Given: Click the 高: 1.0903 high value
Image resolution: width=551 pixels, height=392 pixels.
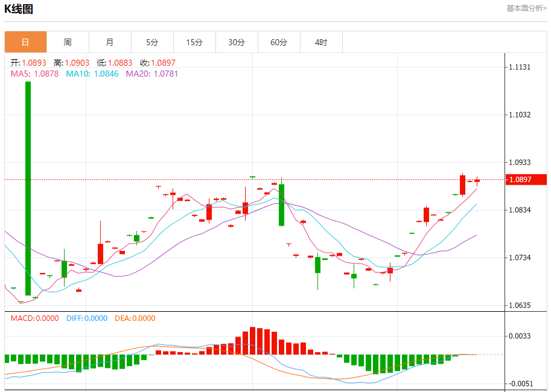Looking at the screenshot, I should [71, 63].
